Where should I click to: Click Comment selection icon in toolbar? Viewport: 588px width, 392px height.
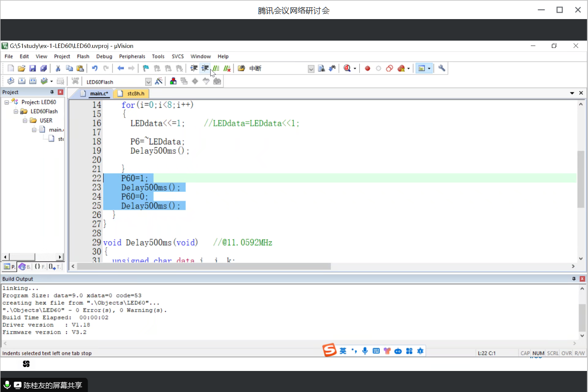216,69
